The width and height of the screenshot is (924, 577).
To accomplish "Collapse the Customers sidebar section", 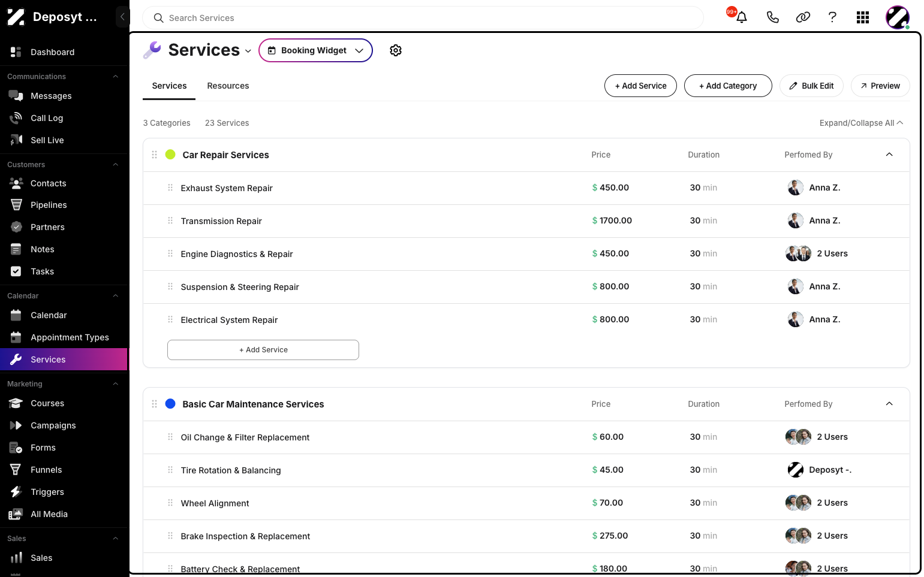I will [x=116, y=165].
